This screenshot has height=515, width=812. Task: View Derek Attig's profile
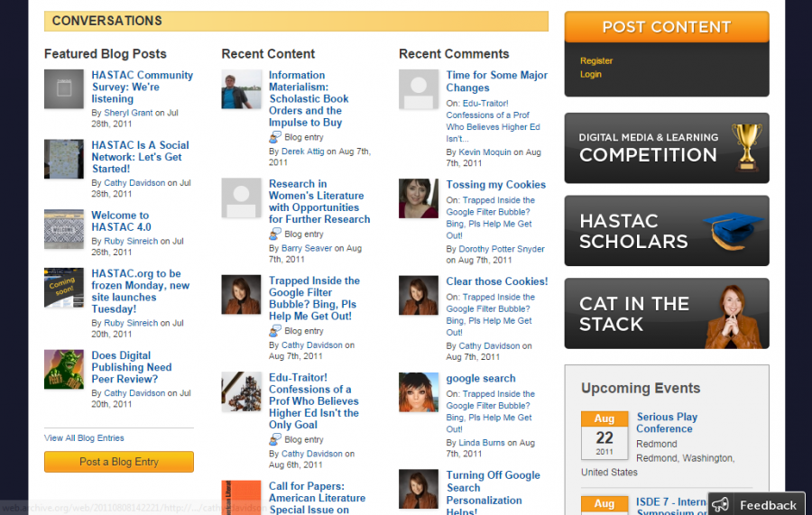click(x=302, y=152)
